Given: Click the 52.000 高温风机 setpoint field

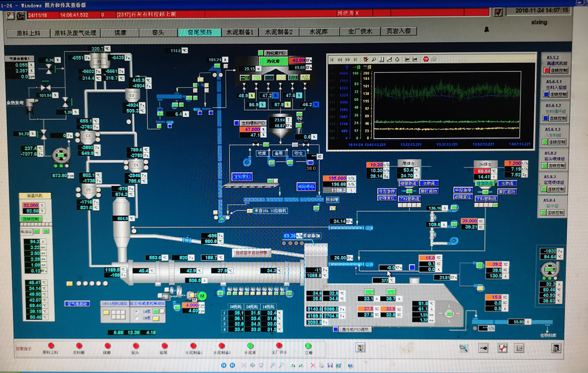Looking at the screenshot, I should (31, 205).
